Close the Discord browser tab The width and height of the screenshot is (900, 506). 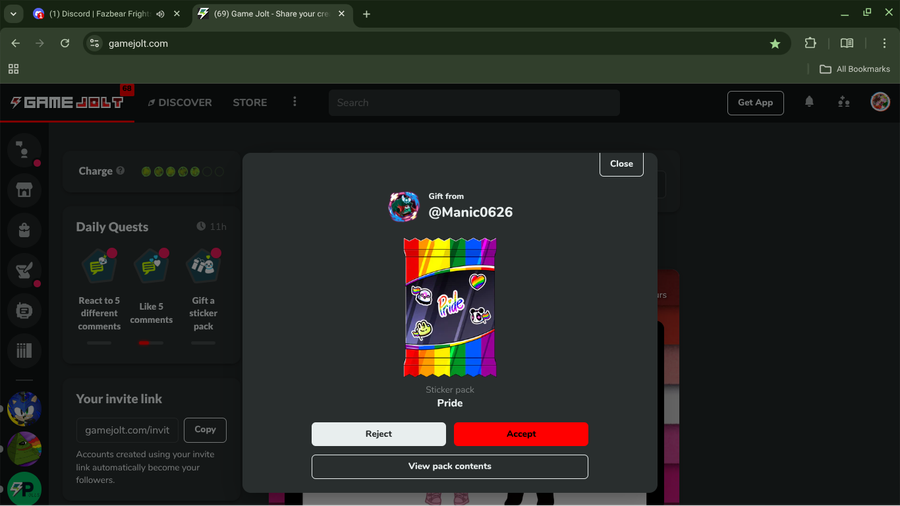tap(177, 14)
